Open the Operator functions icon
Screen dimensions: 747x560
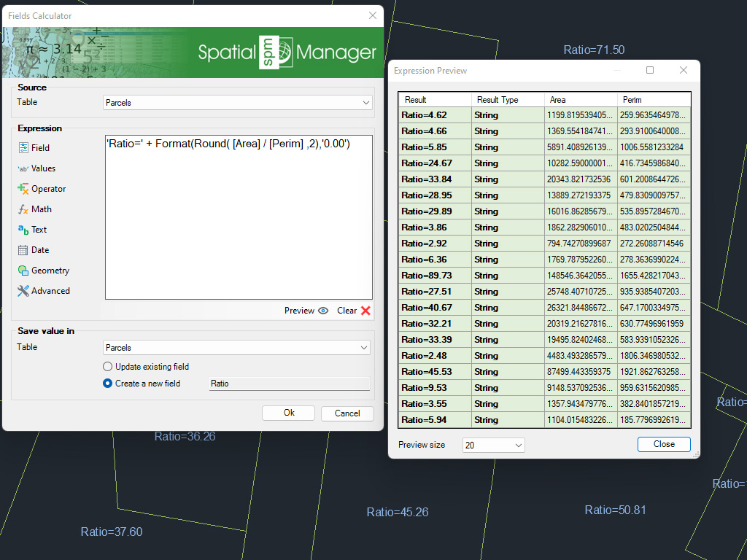(23, 189)
